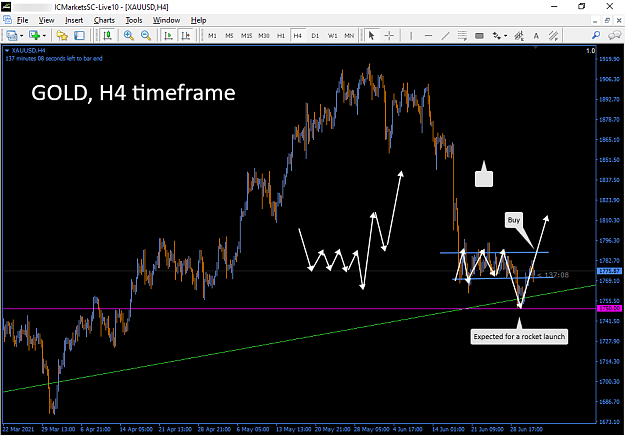Image resolution: width=625 pixels, height=435 pixels.
Task: Select the Crosshair tool
Action: (389, 35)
